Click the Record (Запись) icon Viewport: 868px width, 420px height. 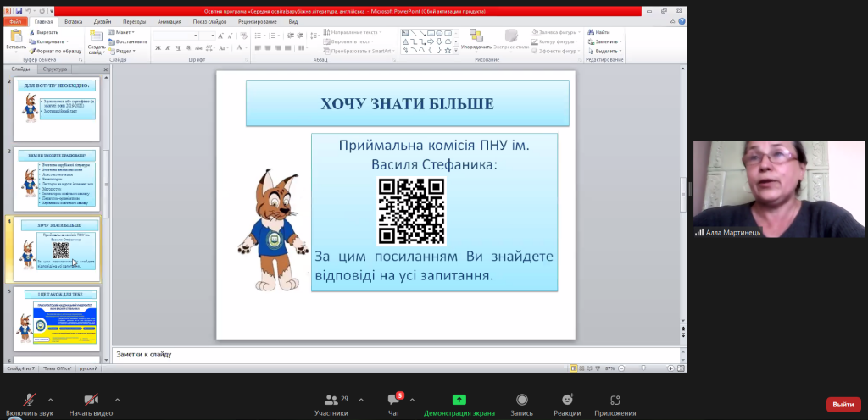[x=521, y=400]
